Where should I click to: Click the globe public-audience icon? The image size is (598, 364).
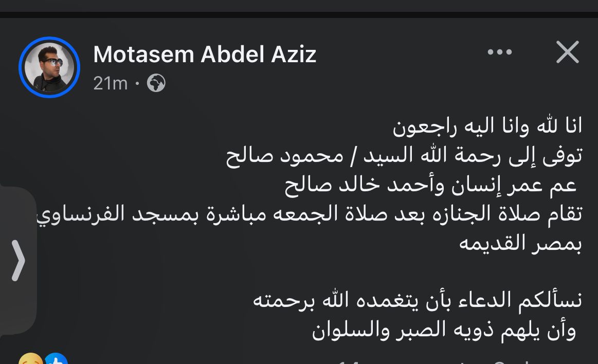click(156, 83)
